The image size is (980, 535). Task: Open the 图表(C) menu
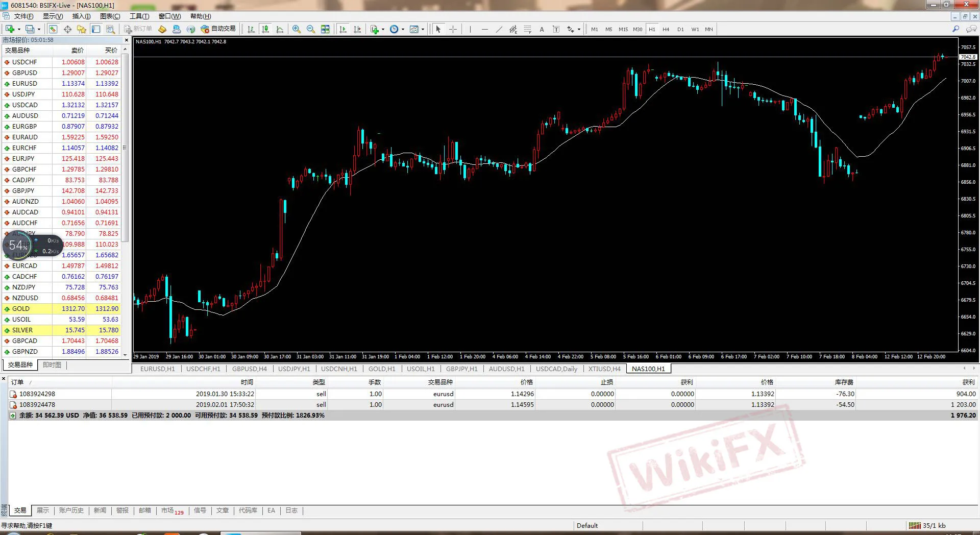(x=110, y=16)
